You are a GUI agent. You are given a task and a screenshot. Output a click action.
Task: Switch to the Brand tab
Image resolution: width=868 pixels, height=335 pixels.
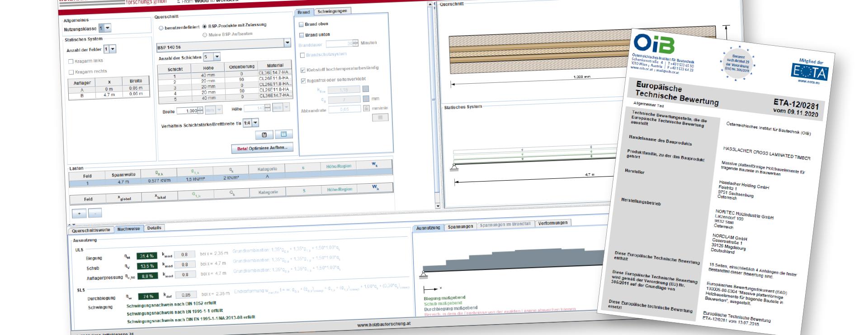point(304,12)
